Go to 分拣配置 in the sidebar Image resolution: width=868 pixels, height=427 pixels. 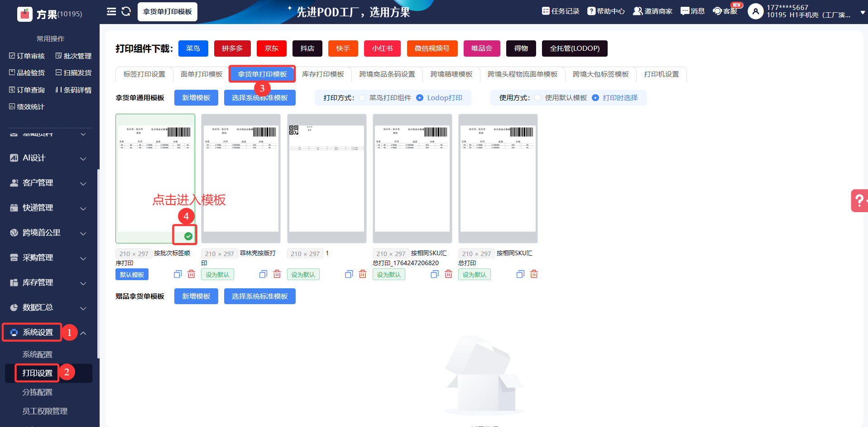point(38,392)
